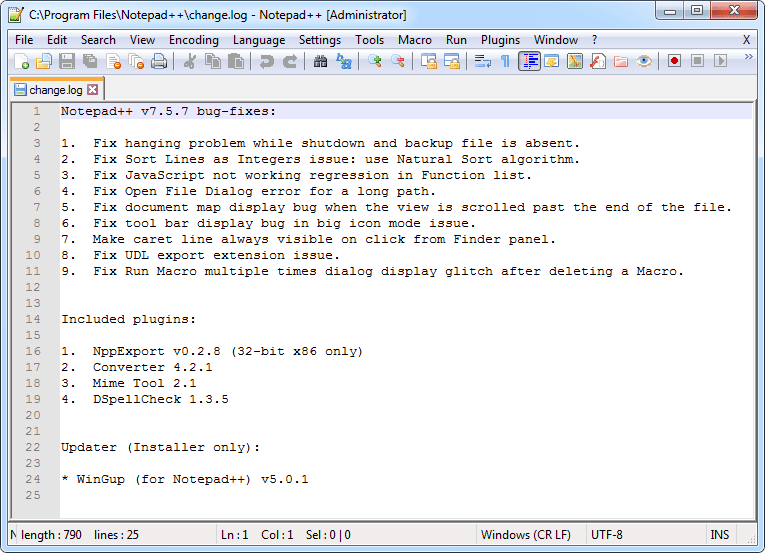Click "Ln : 1" status bar entry
This screenshot has width=765, height=553.
(x=235, y=535)
